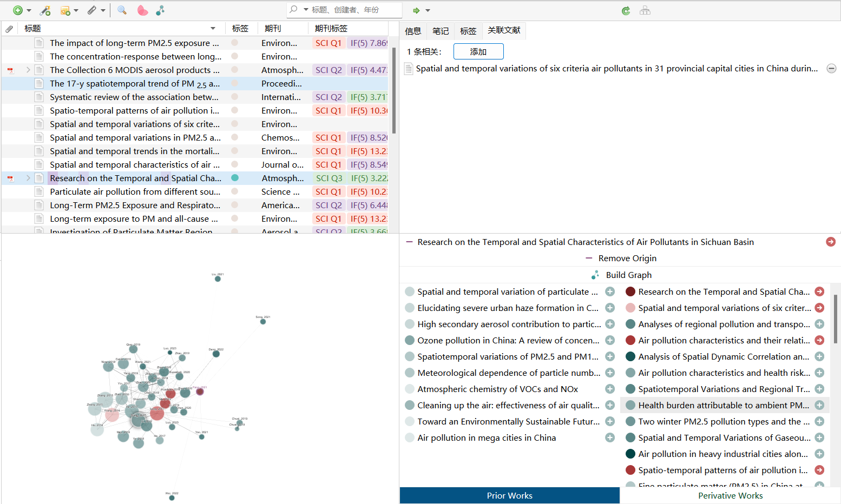Image resolution: width=841 pixels, height=504 pixels.
Task: Click the 标签 column header
Action: point(240,29)
